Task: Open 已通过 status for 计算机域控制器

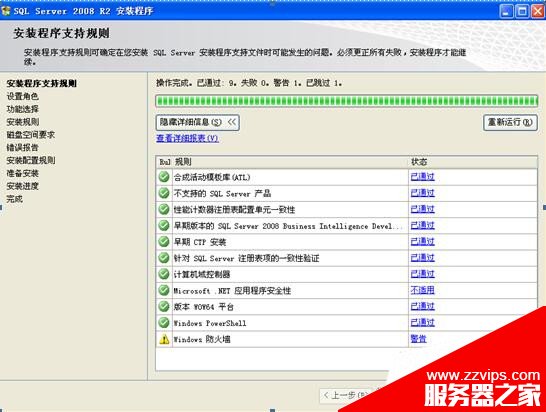Action: [422, 274]
